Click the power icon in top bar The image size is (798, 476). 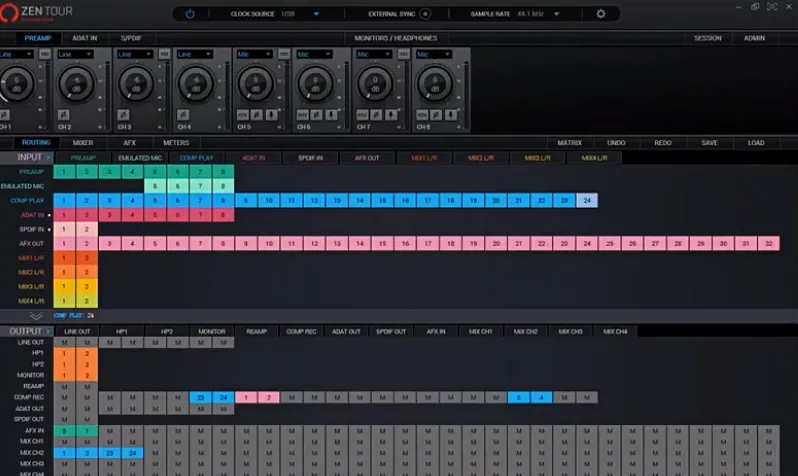(190, 14)
